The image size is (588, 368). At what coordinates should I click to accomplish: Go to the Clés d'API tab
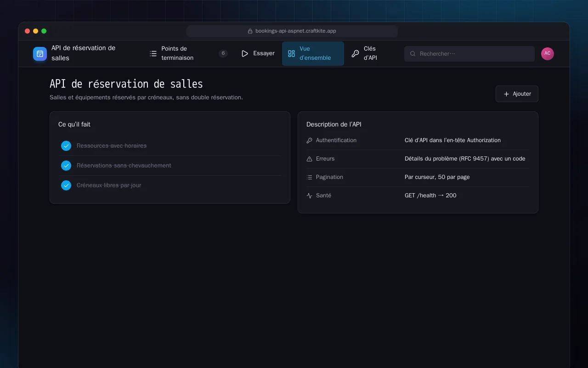(368, 54)
